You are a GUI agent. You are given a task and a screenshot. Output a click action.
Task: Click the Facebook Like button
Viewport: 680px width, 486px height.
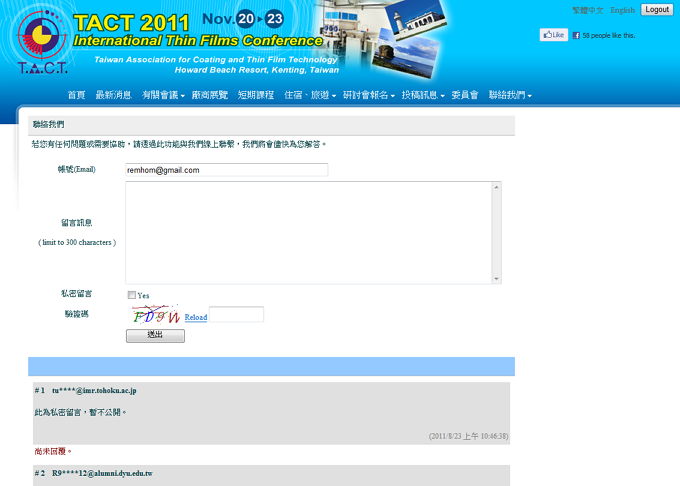coord(553,35)
